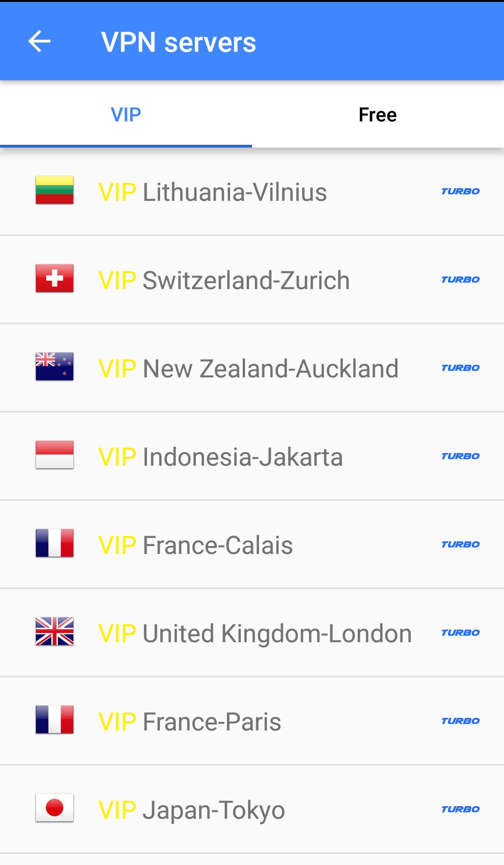Click the Japan flag icon
Viewport: 504px width, 865px height.
click(x=55, y=808)
